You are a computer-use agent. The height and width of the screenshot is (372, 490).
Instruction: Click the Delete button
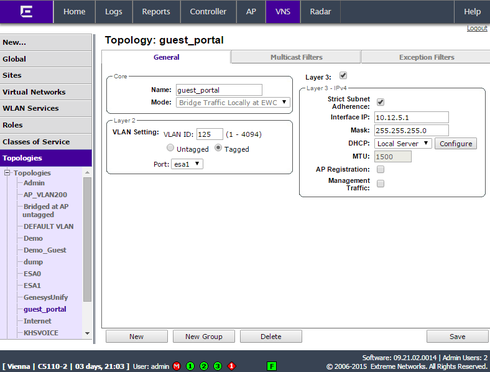pos(271,337)
